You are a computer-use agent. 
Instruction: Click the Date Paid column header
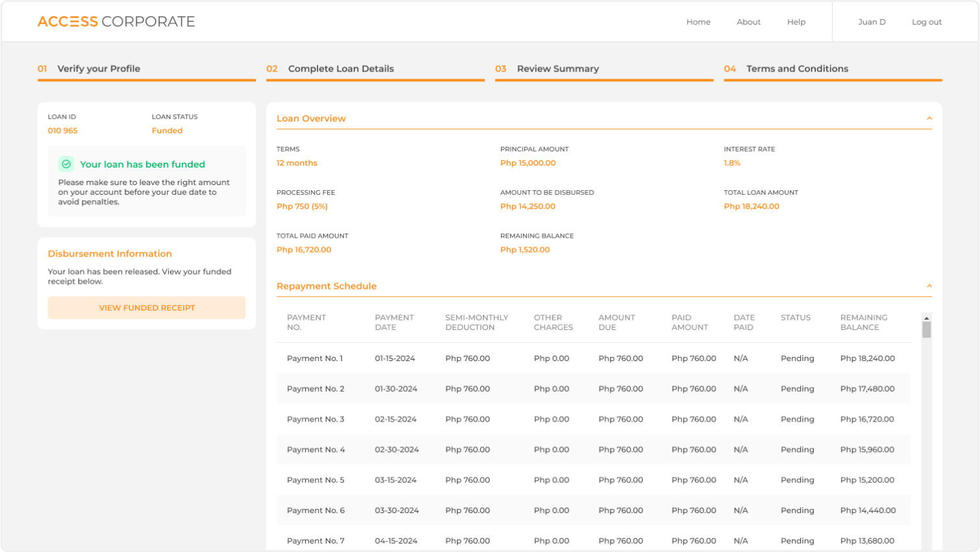click(x=744, y=323)
